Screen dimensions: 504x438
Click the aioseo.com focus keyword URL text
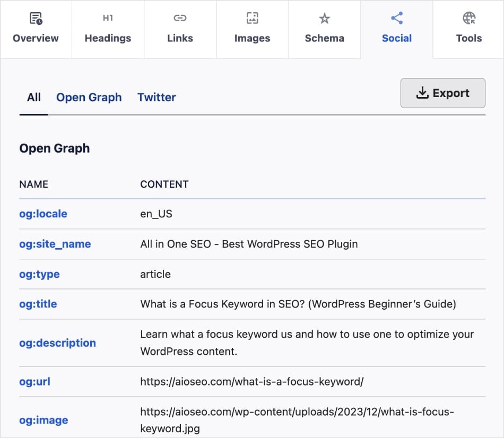252,381
